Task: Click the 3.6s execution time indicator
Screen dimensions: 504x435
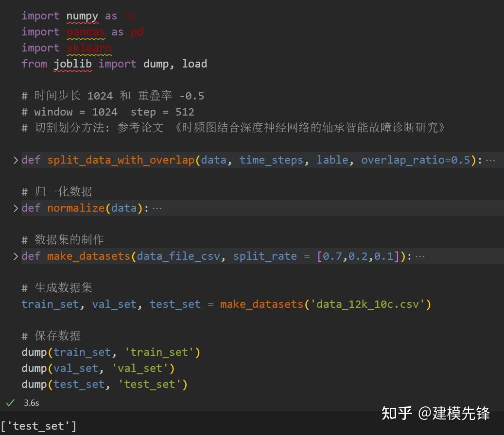Action: 31,402
